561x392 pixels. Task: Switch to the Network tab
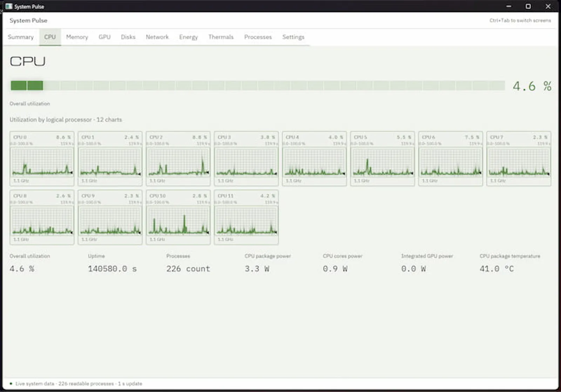pyautogui.click(x=157, y=37)
